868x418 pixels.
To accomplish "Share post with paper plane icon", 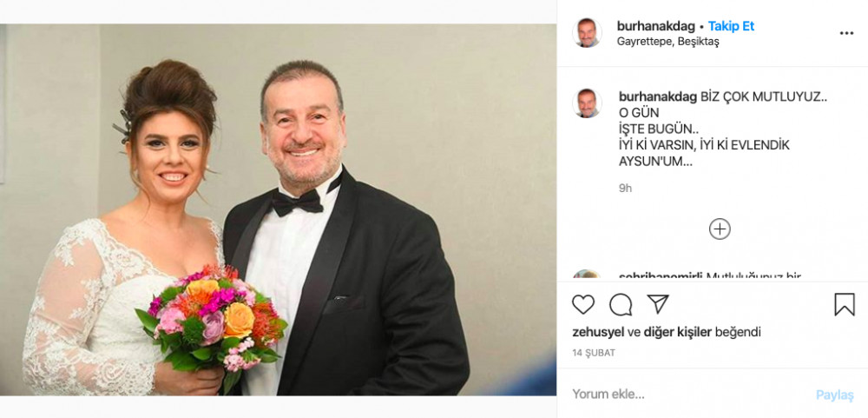I will coord(658,304).
